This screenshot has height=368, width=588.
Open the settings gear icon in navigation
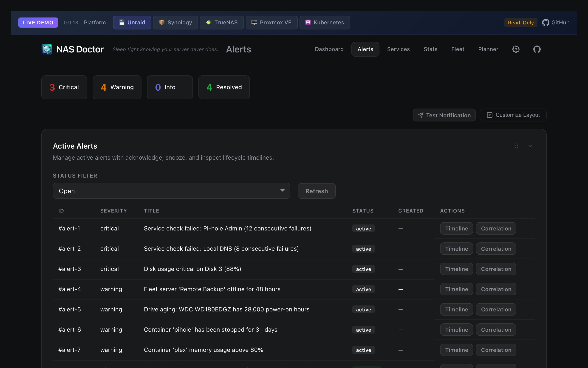coord(516,49)
